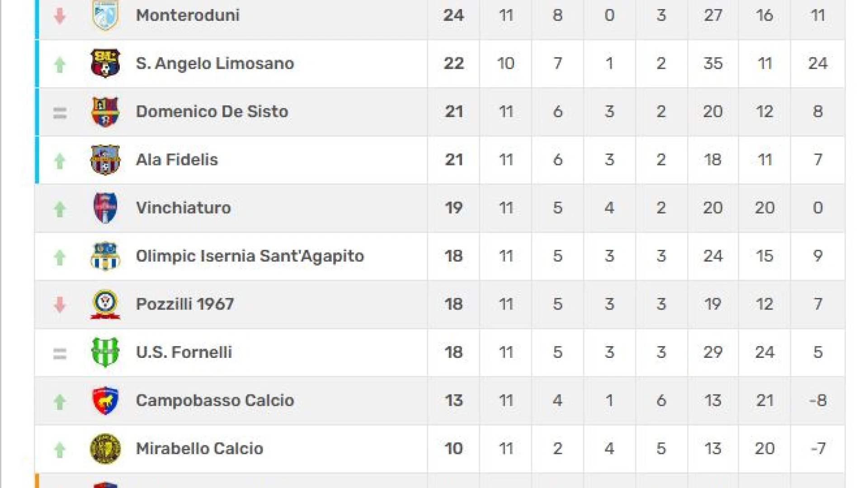Image resolution: width=868 pixels, height=488 pixels.
Task: Click the green up arrow beside Vinchiaturo
Action: click(x=60, y=209)
